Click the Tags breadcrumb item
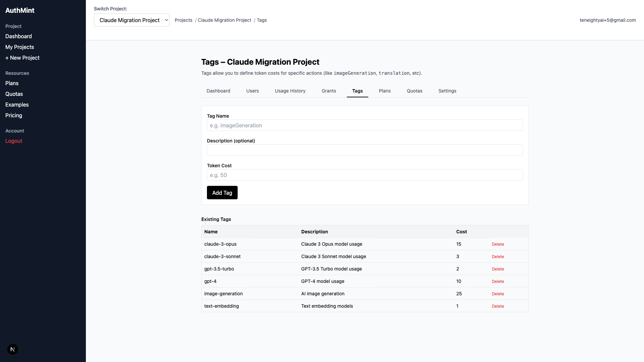The image size is (644, 362). coord(262,20)
